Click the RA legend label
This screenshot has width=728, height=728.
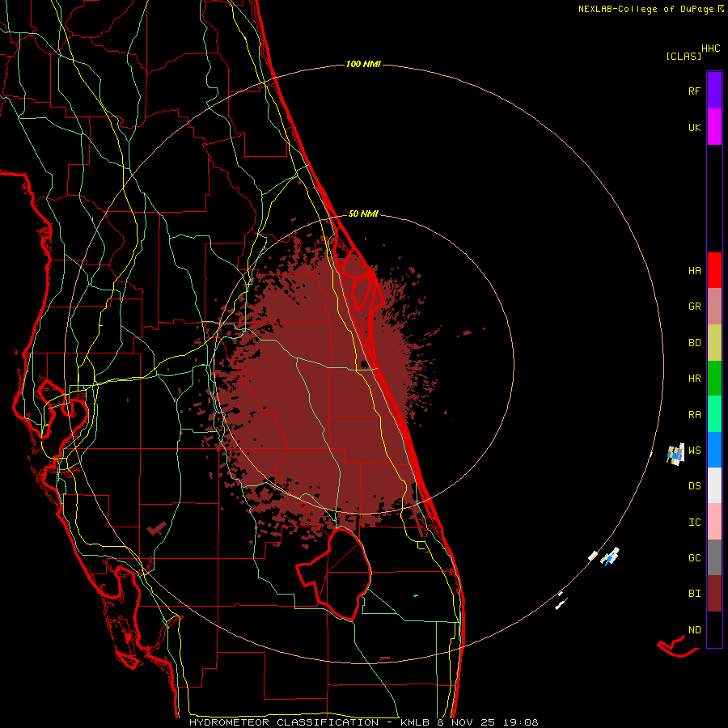[x=694, y=415]
